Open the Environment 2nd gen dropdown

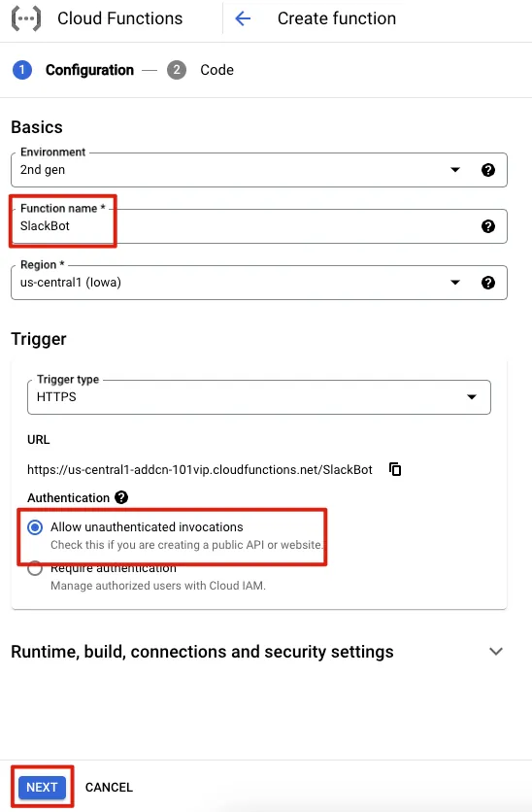[x=259, y=170]
